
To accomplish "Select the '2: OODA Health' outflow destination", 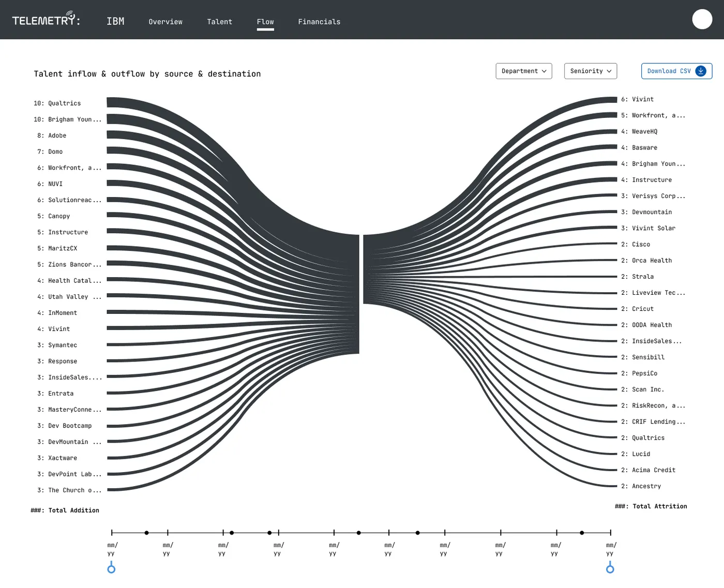I will [646, 325].
